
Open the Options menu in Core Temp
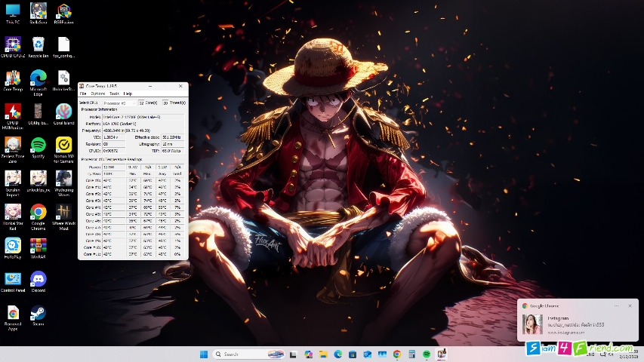click(x=97, y=94)
